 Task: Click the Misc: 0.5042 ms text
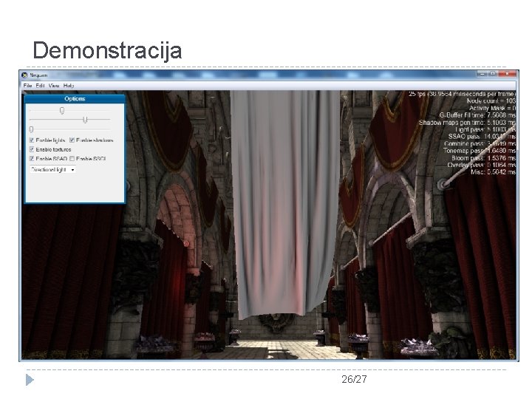click(494, 172)
